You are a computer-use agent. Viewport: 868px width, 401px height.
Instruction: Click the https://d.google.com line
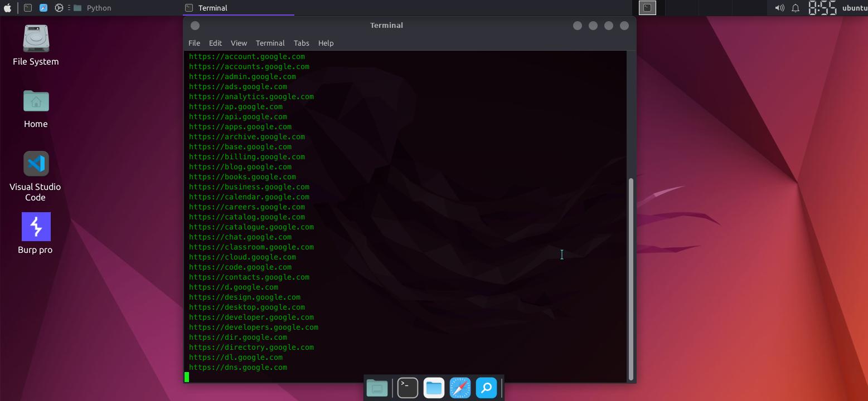234,287
